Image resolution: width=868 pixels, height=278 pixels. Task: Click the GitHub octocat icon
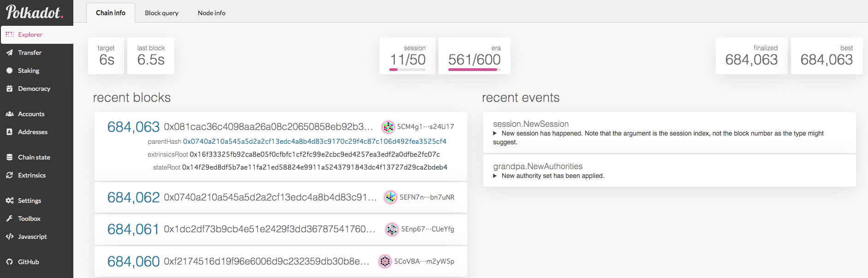coord(10,262)
